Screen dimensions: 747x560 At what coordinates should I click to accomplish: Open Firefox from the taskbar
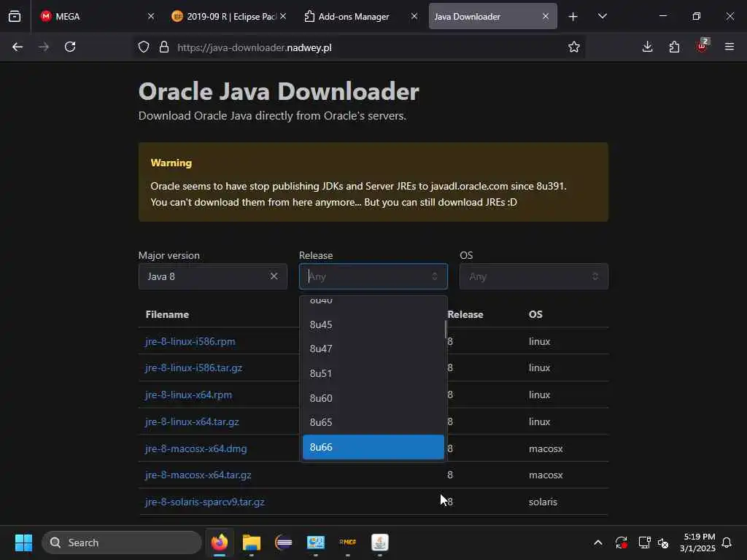pos(219,542)
